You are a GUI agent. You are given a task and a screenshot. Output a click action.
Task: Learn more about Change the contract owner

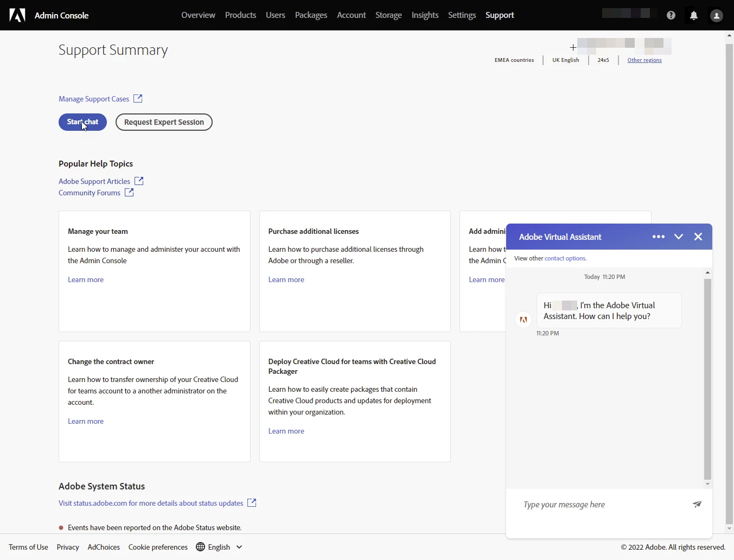pyautogui.click(x=86, y=421)
